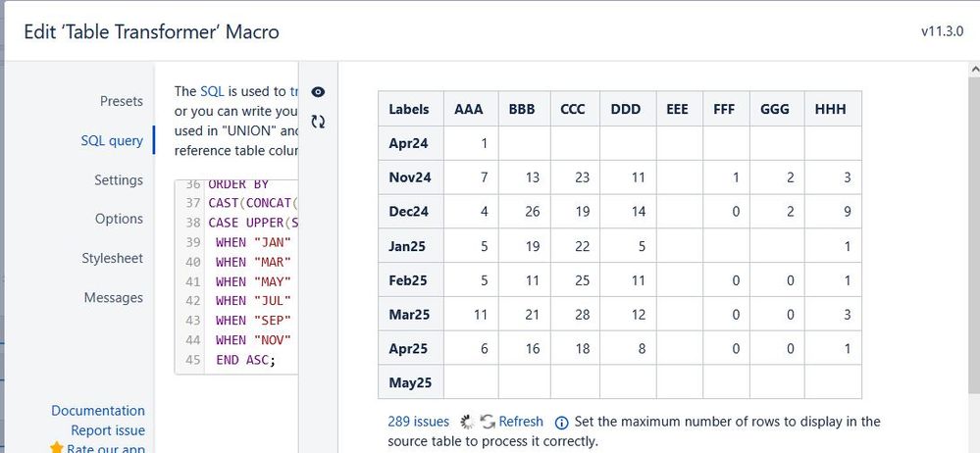Click the Labels column header
Viewport: 980px width, 453px height.
coord(411,109)
